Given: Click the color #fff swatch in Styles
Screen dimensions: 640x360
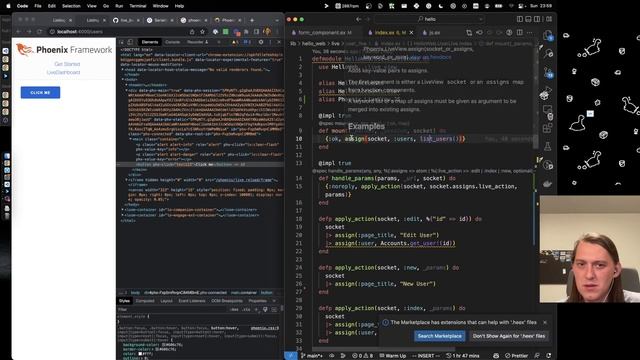Looking at the screenshot, I should click(140, 353).
